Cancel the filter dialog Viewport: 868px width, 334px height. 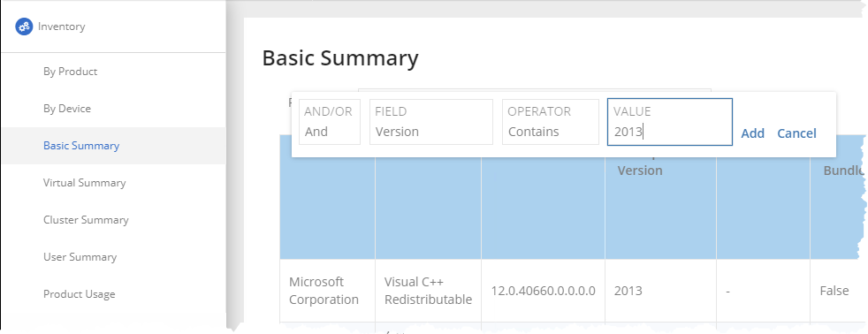(796, 133)
